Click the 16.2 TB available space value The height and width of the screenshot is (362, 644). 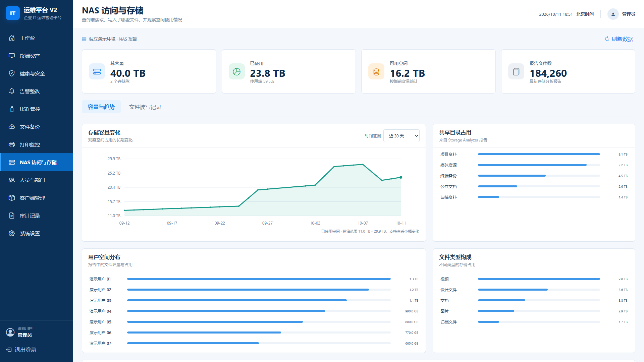(x=408, y=73)
